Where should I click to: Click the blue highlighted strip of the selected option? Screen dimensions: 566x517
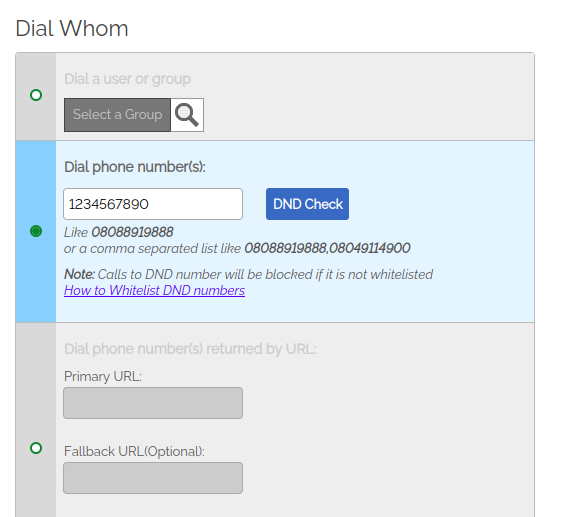coord(36,231)
